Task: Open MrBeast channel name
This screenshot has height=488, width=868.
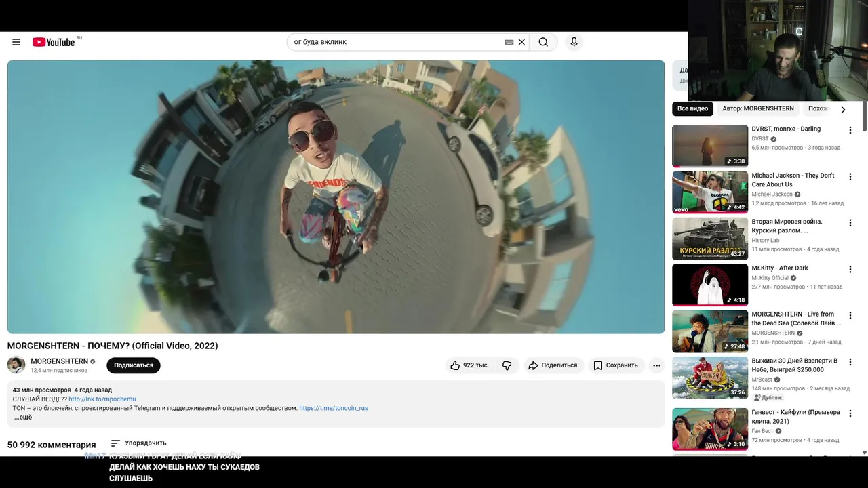Action: point(762,380)
